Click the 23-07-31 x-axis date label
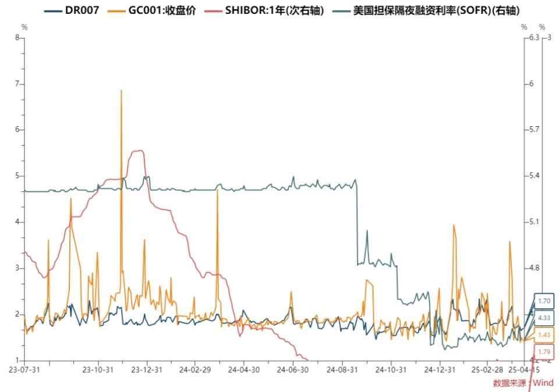The height and width of the screenshot is (392, 559). pos(24,370)
